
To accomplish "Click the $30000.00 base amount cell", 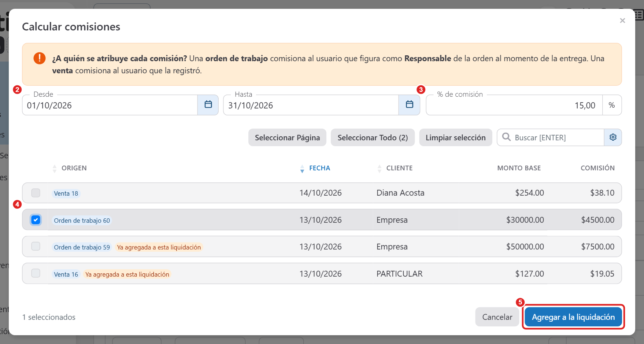I will (x=525, y=220).
